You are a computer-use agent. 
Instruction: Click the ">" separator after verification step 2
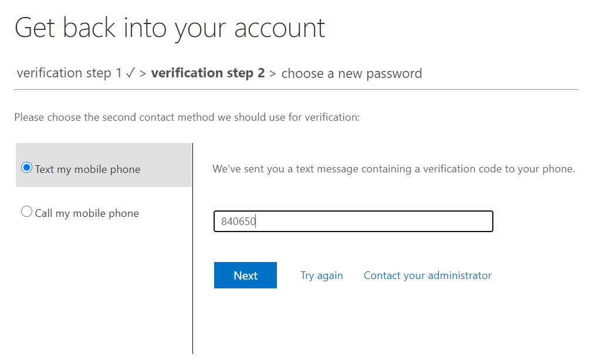click(273, 73)
